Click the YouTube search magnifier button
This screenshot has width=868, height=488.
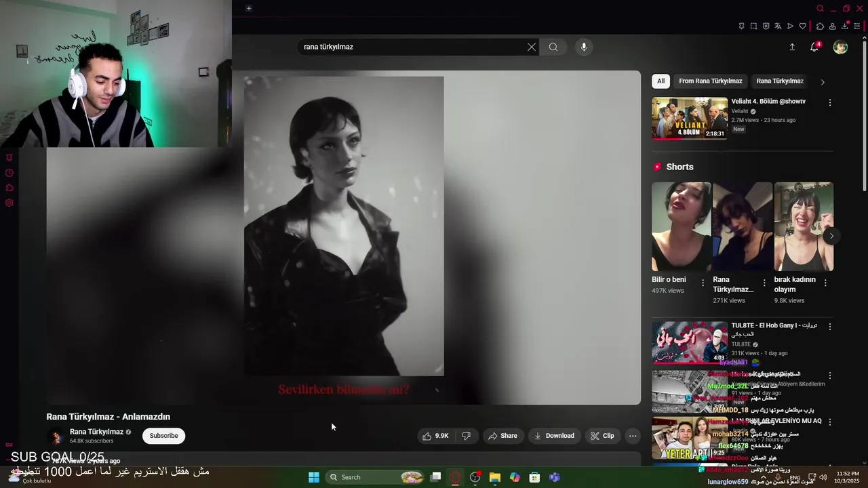553,47
